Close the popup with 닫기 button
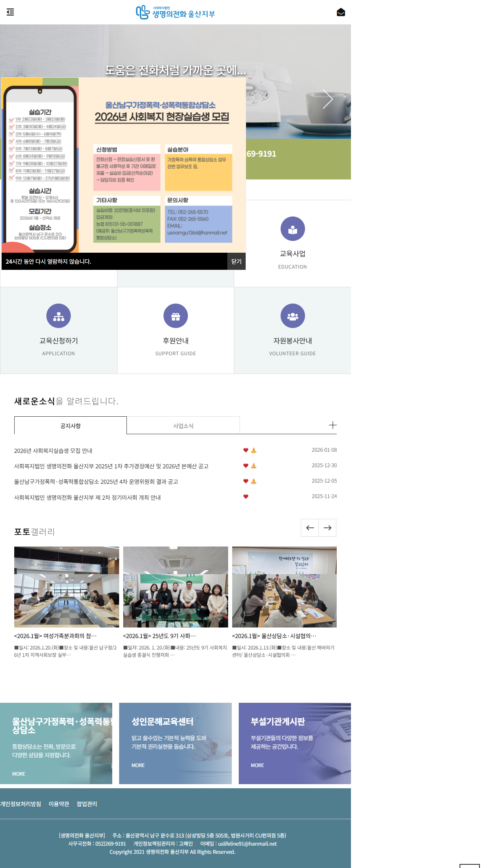This screenshot has height=868, width=488. pyautogui.click(x=236, y=262)
